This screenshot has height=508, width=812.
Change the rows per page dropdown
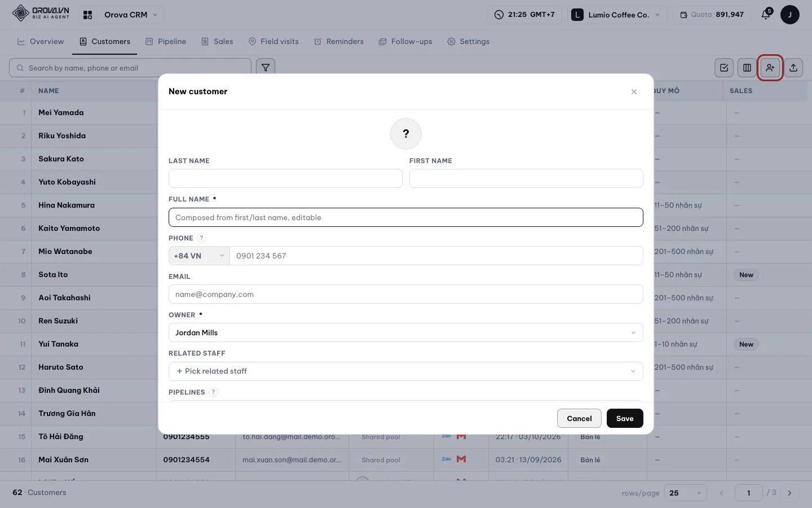click(685, 493)
